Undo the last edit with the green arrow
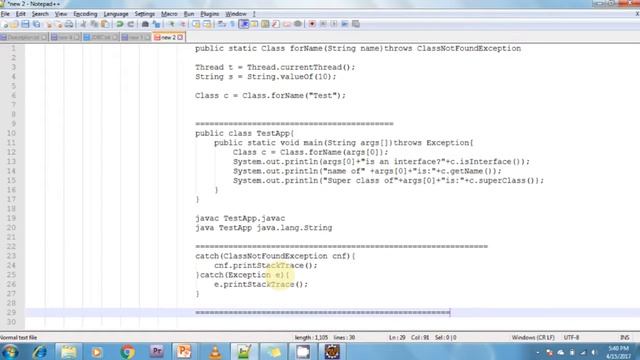The height and width of the screenshot is (360, 640). click(120, 24)
